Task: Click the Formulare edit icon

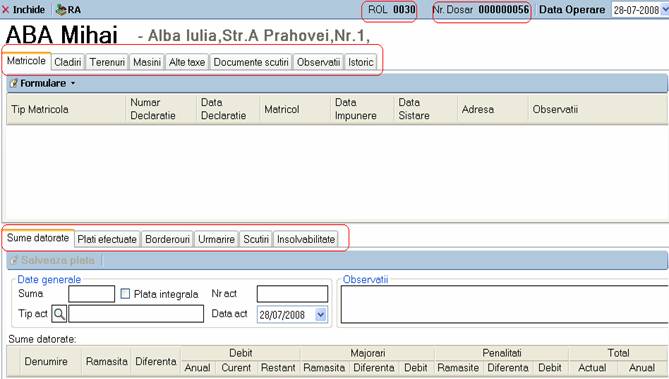Action: click(13, 83)
